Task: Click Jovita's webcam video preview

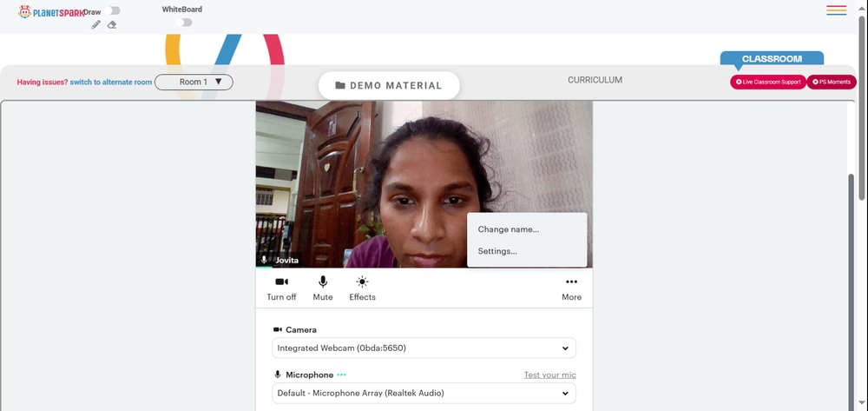Action: tap(424, 184)
